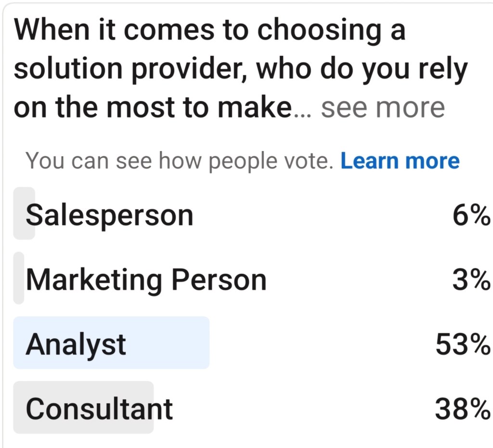The width and height of the screenshot is (493, 448).
Task: Open the 'Learn more' link
Action: click(x=400, y=161)
